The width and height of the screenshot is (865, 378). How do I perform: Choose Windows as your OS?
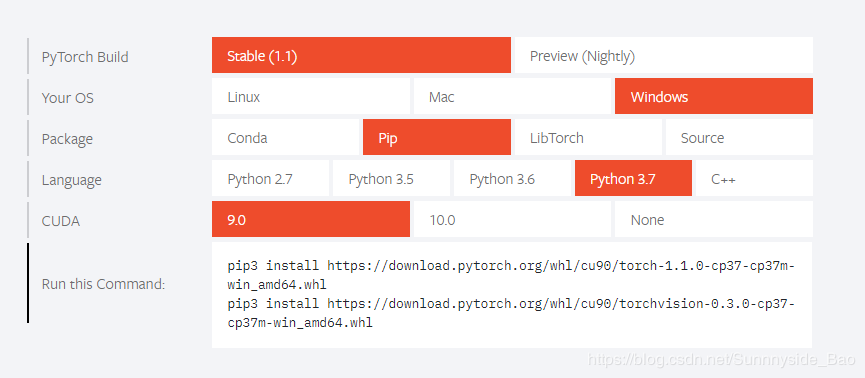point(714,96)
